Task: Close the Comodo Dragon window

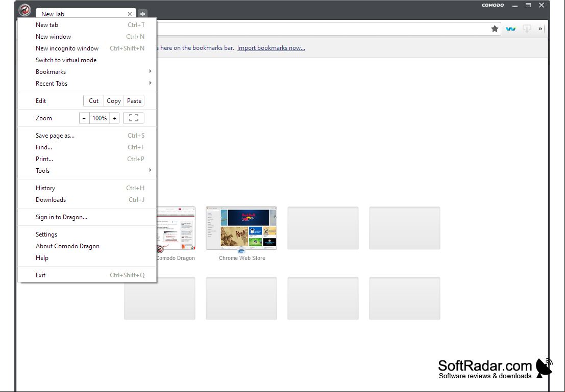Action: (x=542, y=6)
